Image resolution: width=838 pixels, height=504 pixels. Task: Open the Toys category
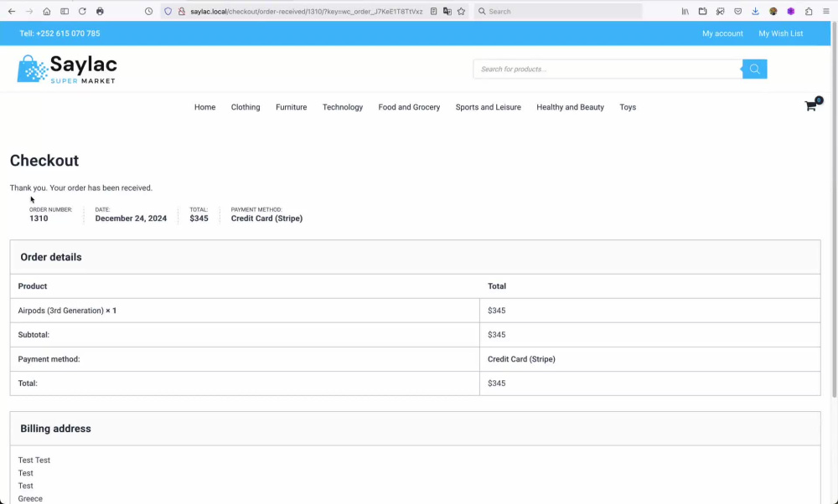(x=628, y=107)
